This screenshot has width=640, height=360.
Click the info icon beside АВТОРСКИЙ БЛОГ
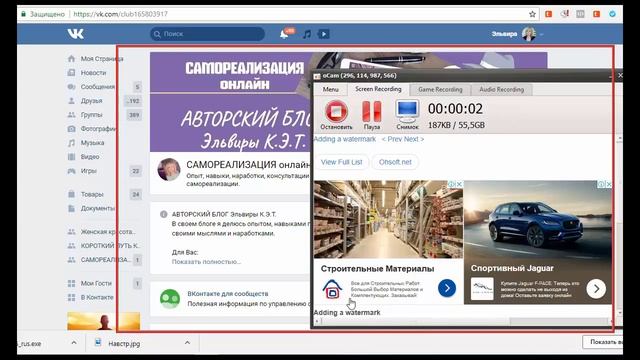[x=164, y=214]
